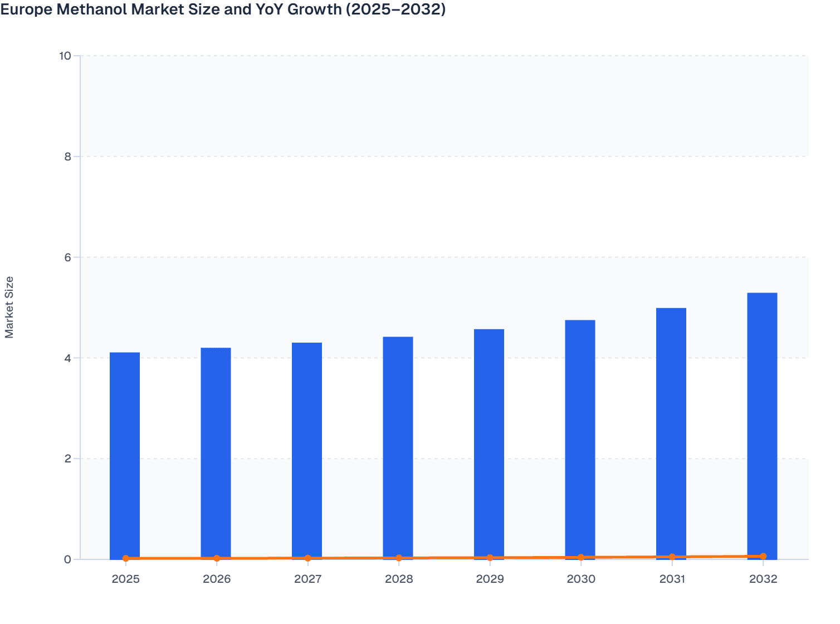Click the 2030 bar for market size details
The width and height of the screenshot is (840, 624).
pyautogui.click(x=581, y=440)
